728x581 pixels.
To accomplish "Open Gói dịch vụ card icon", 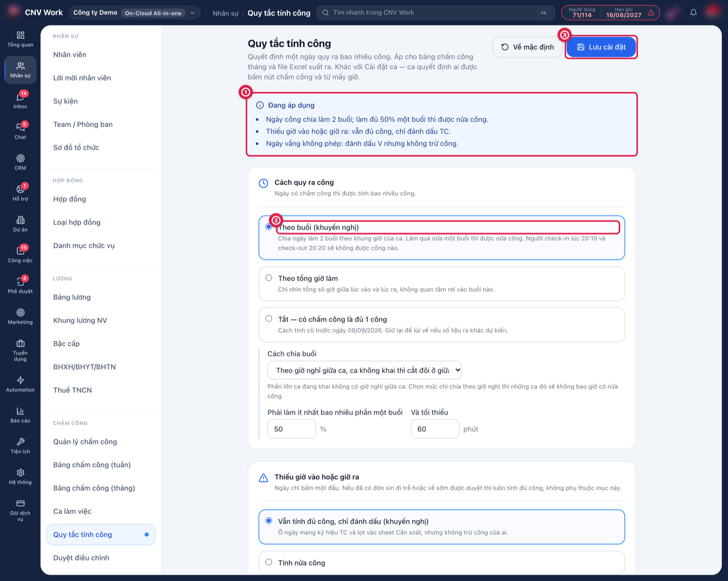I will pos(20,510).
